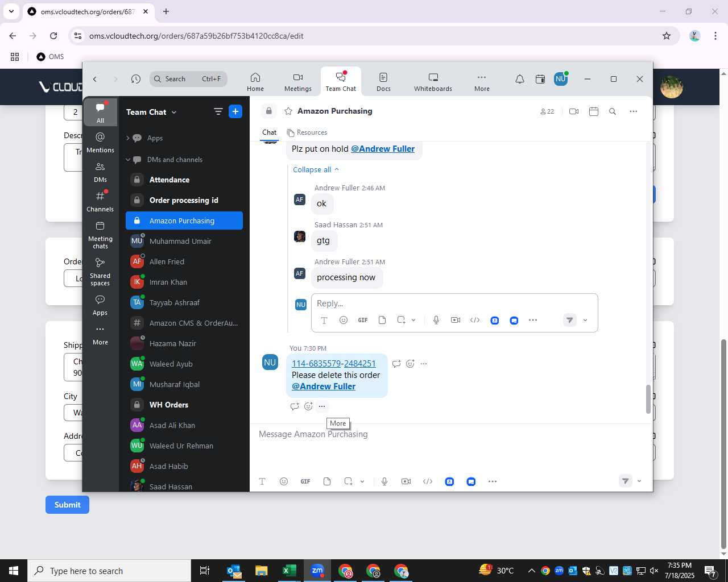This screenshot has height=582, width=728.
Task: Open the Home tab in Zoom
Action: point(255,82)
